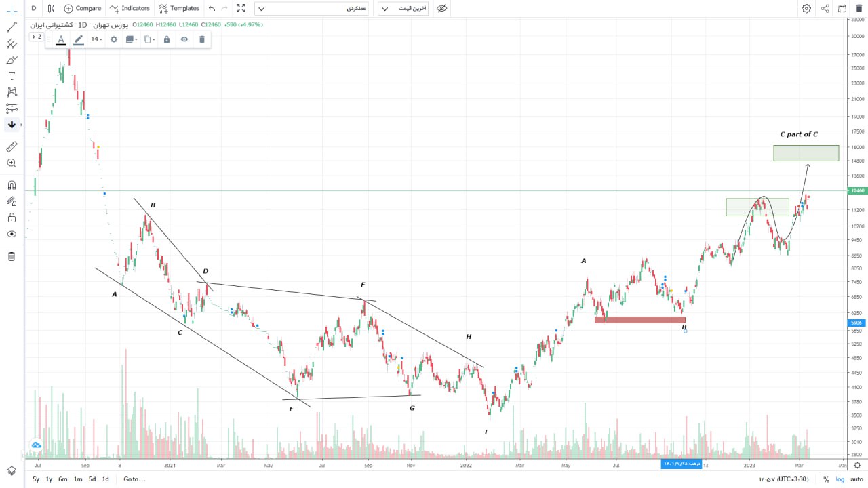
Task: Click the fullscreen mode icon
Action: tap(241, 8)
